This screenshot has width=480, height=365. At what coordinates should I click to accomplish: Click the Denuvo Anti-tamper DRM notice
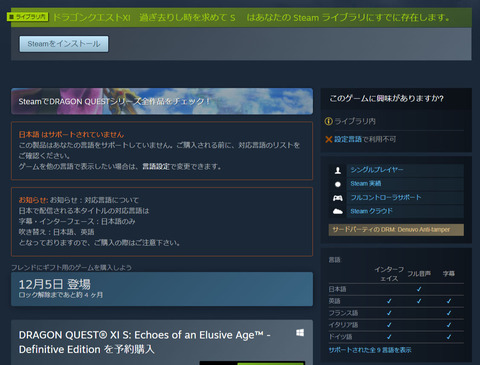tap(396, 230)
